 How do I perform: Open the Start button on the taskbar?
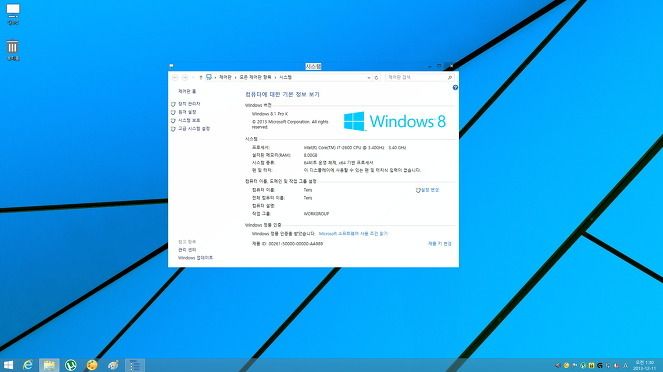click(x=8, y=365)
